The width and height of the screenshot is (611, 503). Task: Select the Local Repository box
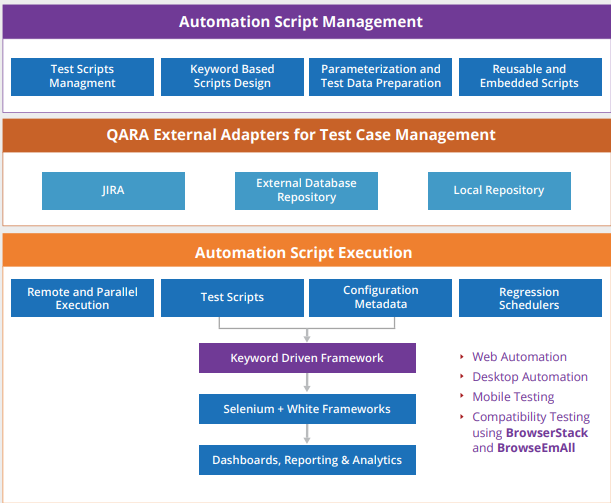point(498,191)
